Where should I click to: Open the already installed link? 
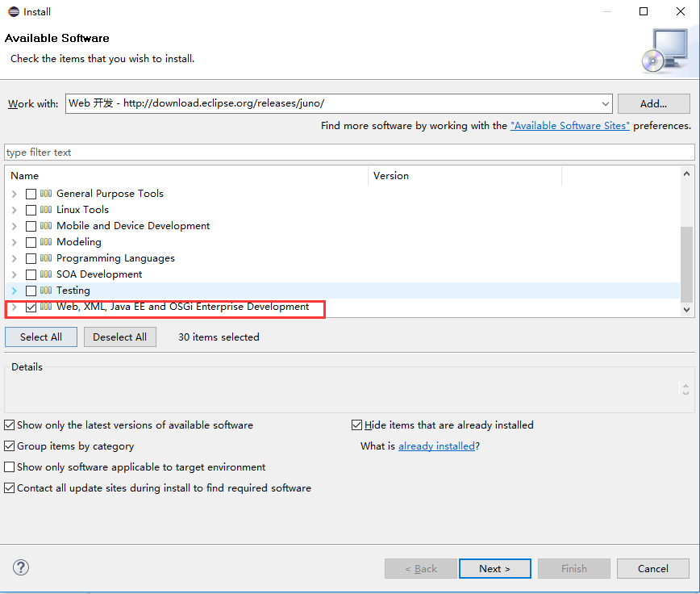click(x=436, y=445)
